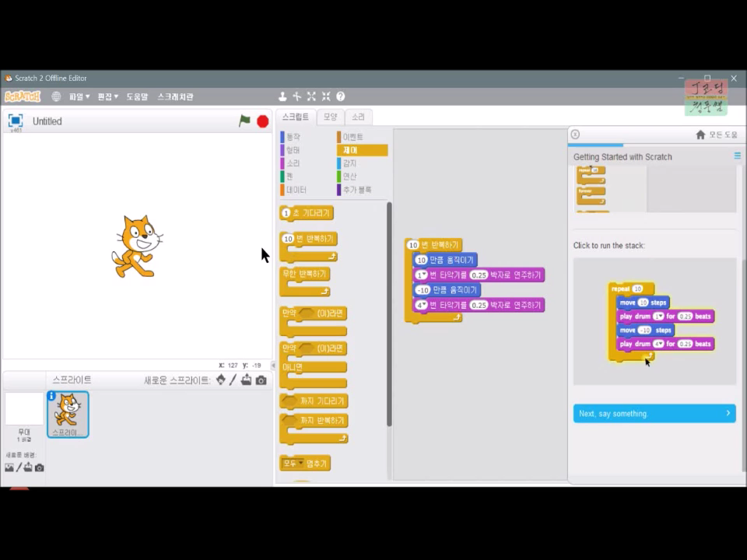
Task: Click the blocks palette scrollbar
Action: 389,314
